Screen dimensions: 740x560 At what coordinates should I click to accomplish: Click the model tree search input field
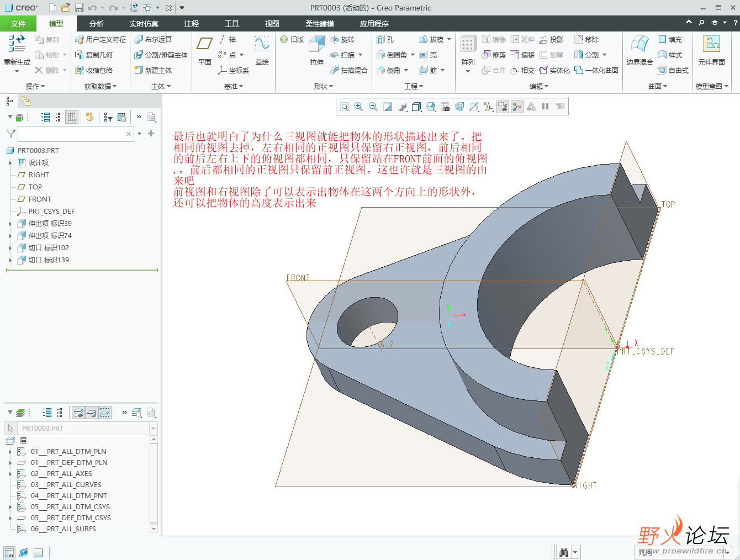(x=75, y=134)
